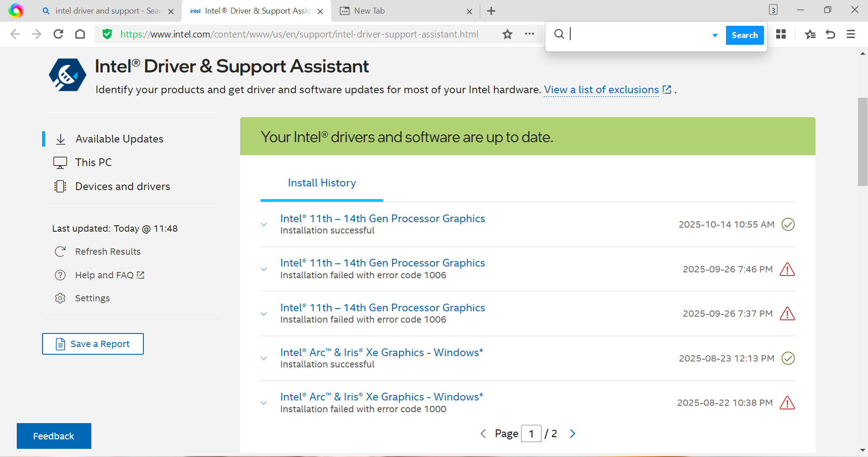
Task: Select the Install History tab
Action: click(x=322, y=183)
